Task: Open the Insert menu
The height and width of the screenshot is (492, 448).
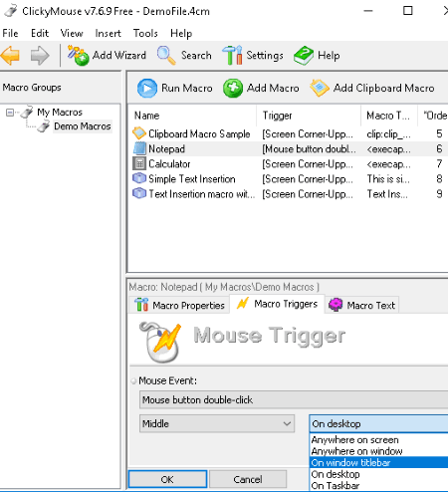Action: (108, 33)
